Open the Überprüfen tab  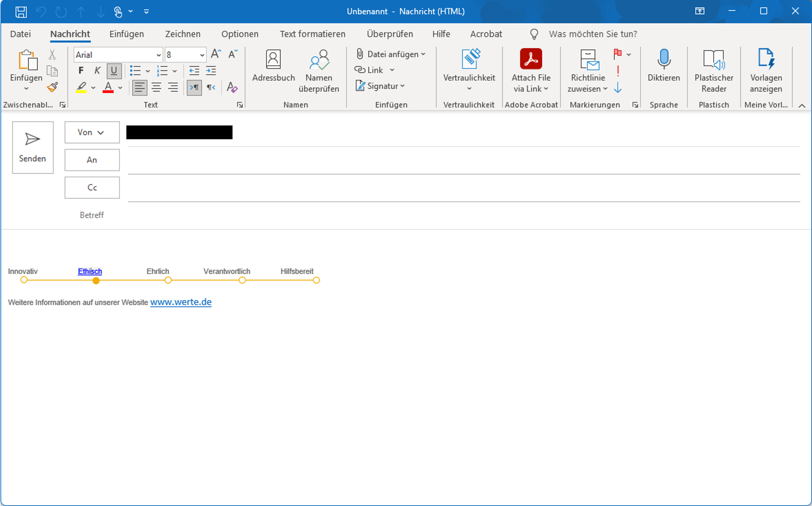coord(390,34)
